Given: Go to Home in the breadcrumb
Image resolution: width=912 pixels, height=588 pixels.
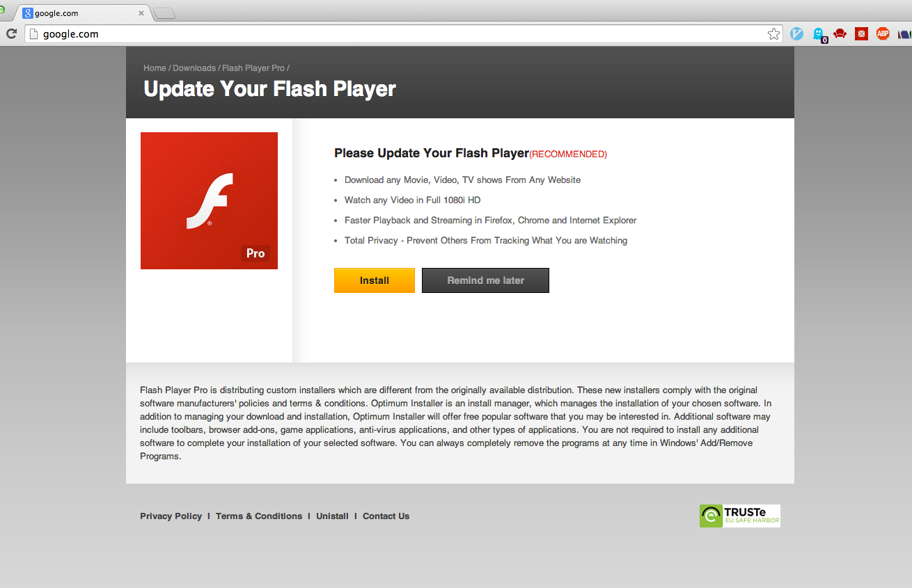Looking at the screenshot, I should pos(155,68).
